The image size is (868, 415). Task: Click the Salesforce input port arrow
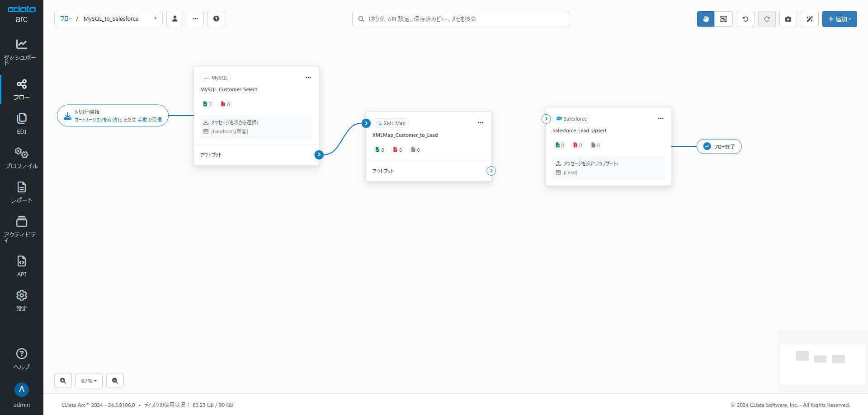click(546, 119)
